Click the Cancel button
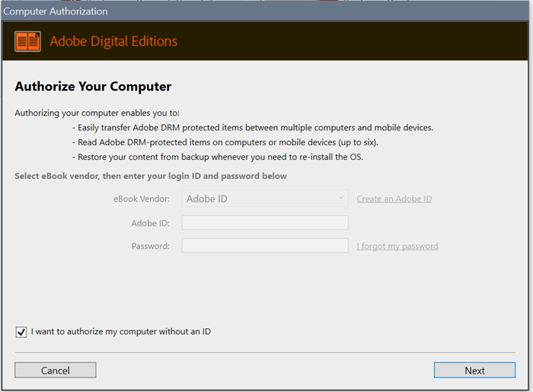The height and width of the screenshot is (392, 533). pos(56,370)
